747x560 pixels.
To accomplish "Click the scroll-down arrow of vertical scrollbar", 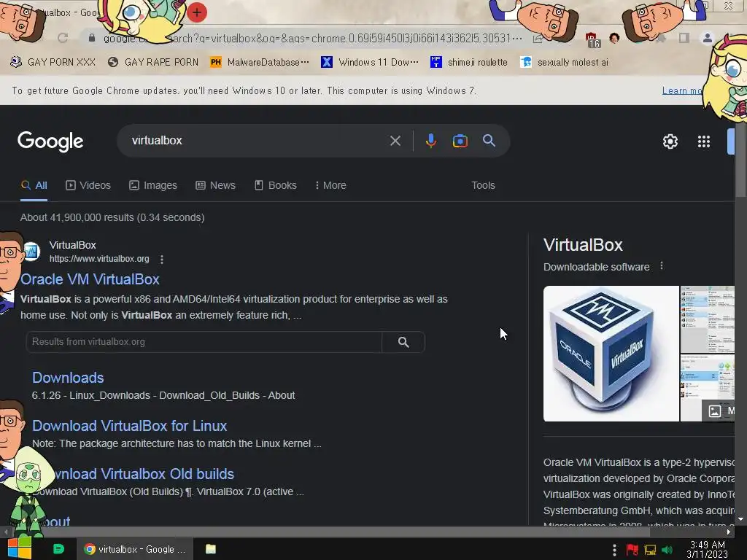I will 740,519.
